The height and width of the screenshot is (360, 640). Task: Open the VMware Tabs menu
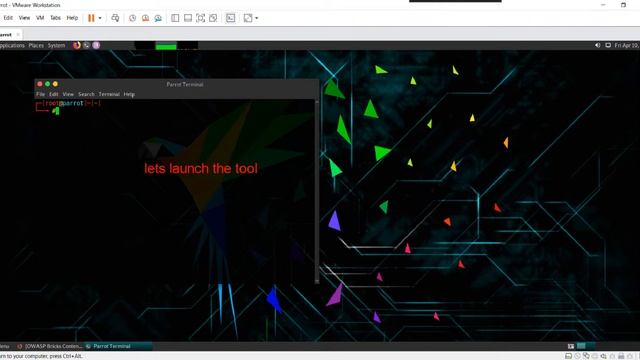click(x=56, y=18)
